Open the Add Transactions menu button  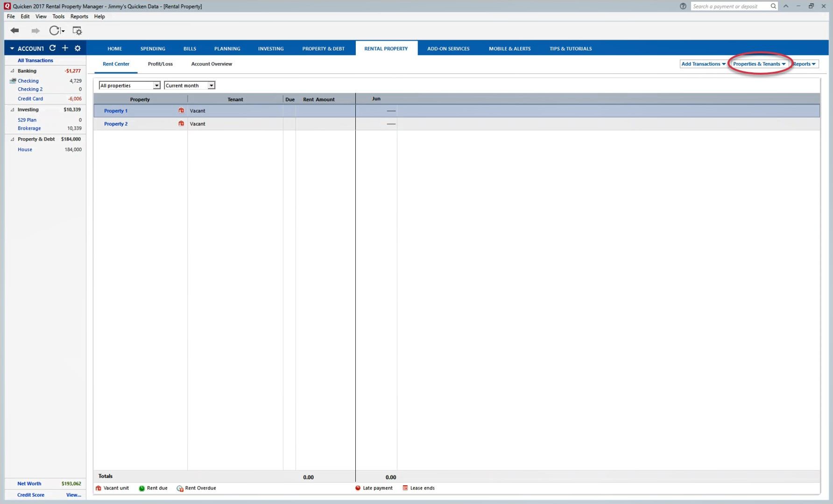[703, 64]
